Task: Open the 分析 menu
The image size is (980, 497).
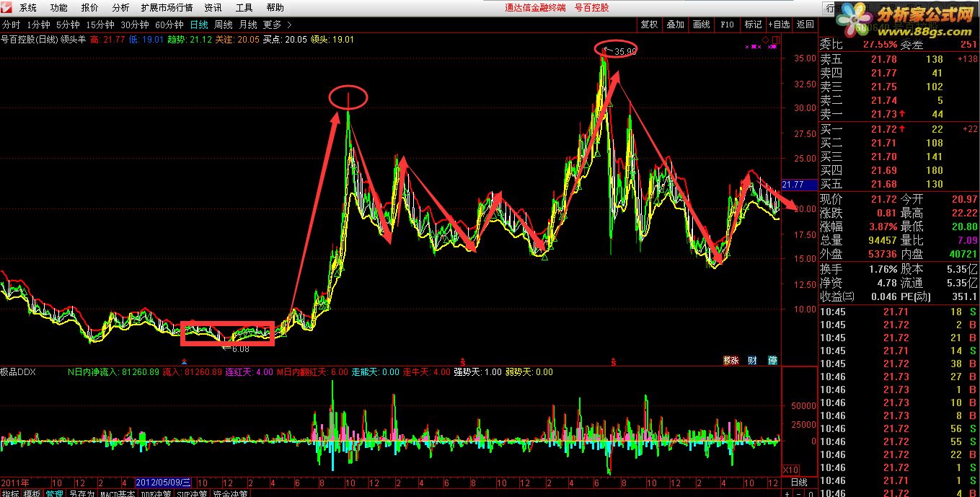Action: (x=120, y=8)
